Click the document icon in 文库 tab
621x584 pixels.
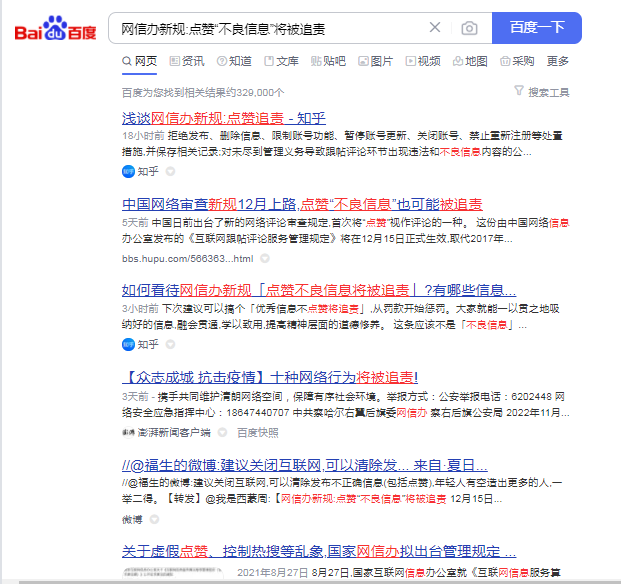[x=269, y=61]
